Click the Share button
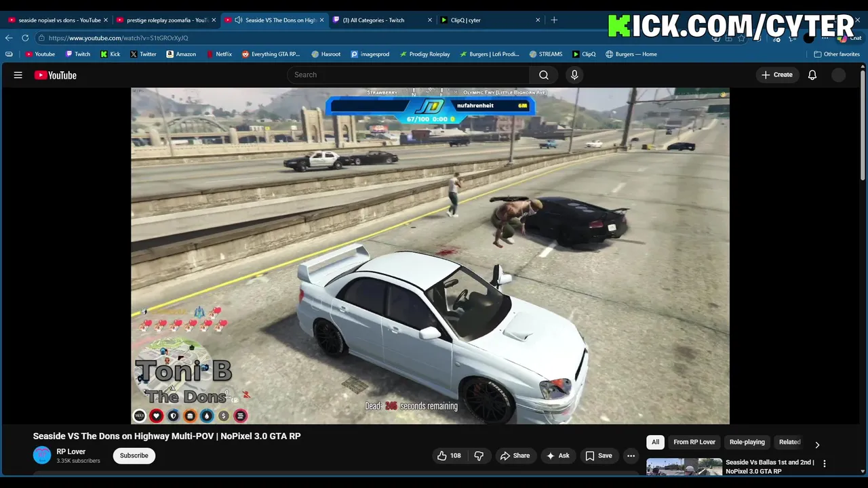 click(515, 455)
